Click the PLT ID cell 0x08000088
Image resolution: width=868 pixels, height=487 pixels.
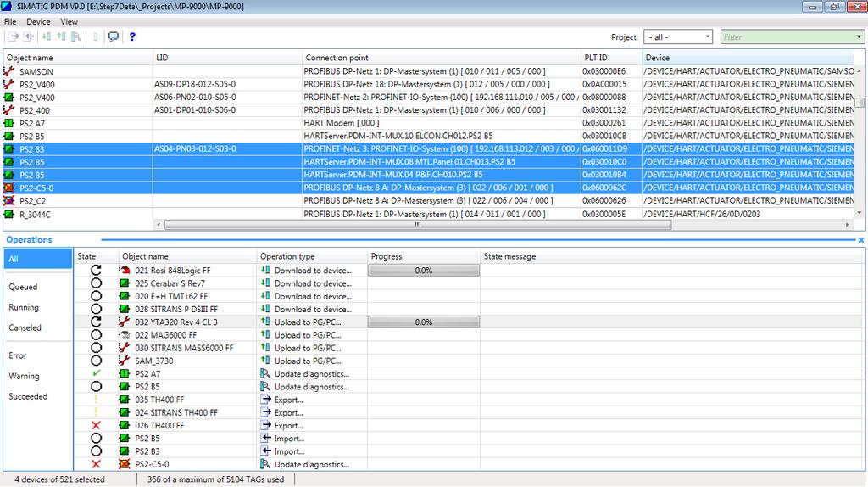tap(604, 97)
